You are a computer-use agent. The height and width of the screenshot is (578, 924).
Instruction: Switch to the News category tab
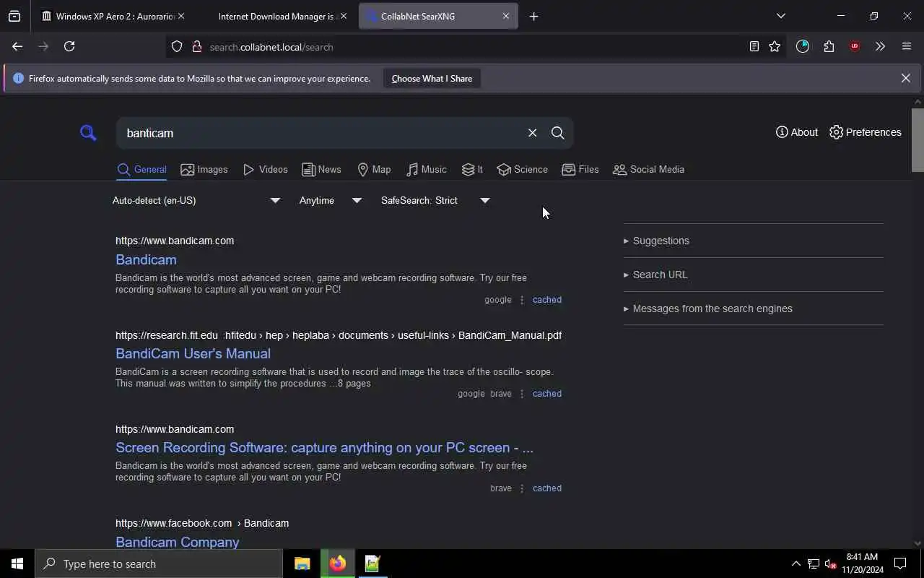click(x=321, y=170)
